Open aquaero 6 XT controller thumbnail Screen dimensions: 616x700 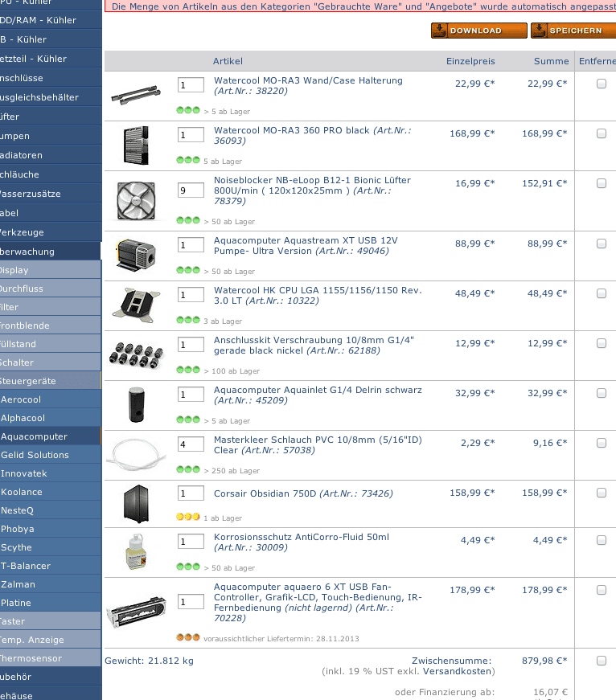pyautogui.click(x=136, y=612)
